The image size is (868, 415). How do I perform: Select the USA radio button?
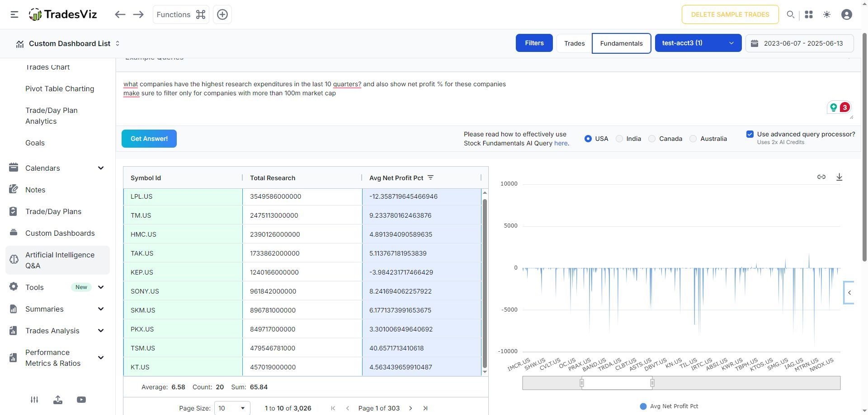click(588, 139)
